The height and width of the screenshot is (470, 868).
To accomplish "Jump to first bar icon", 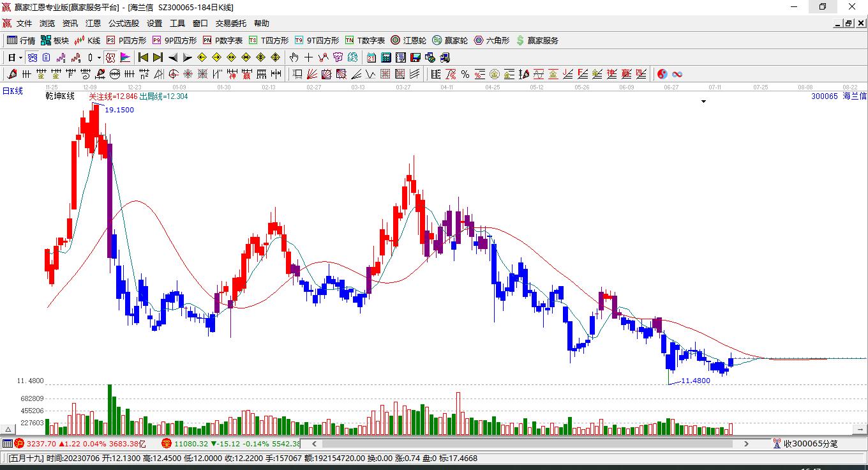I will [x=144, y=57].
